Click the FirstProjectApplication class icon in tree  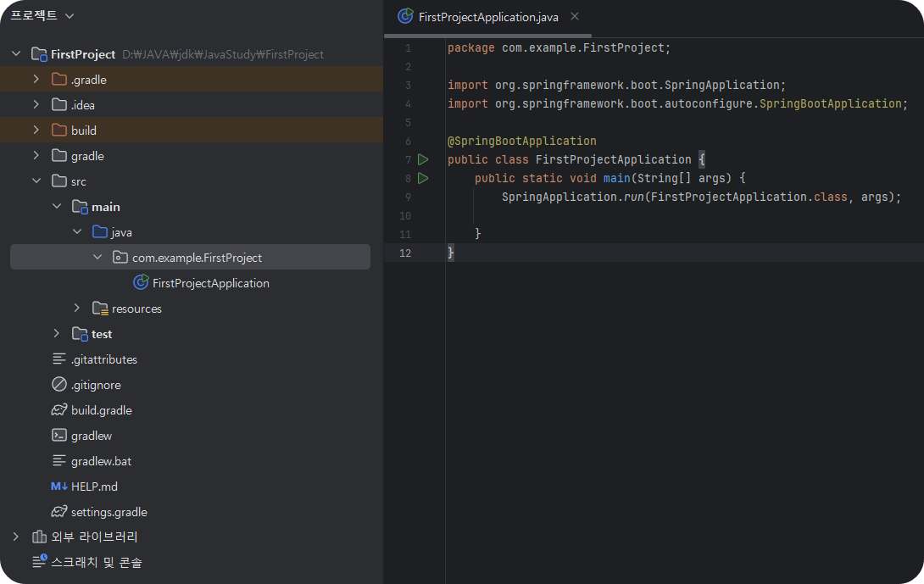(x=141, y=282)
